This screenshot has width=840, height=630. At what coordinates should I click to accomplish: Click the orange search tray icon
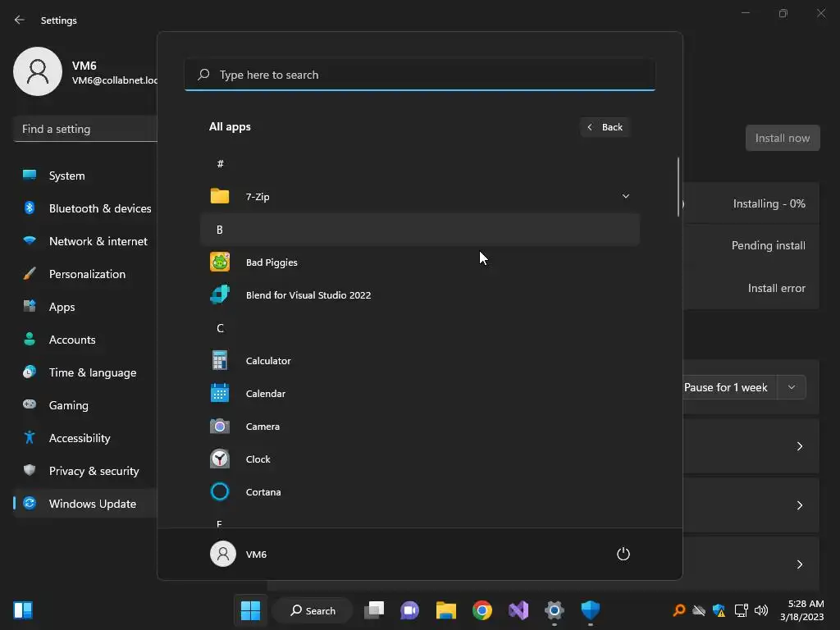point(679,610)
